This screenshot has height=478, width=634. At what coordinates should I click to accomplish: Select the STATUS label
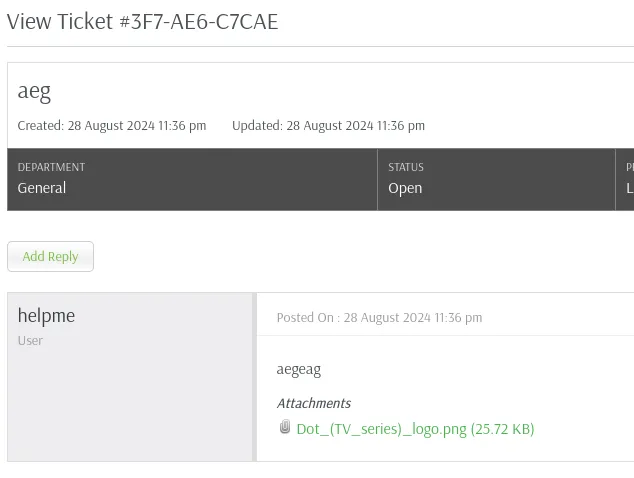point(406,167)
